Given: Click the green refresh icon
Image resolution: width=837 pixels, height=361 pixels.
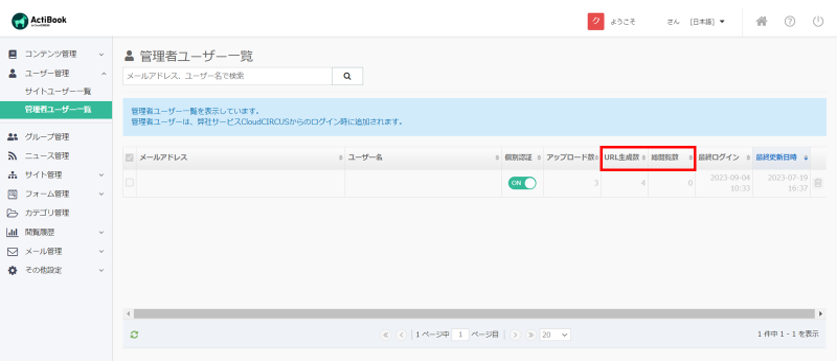Looking at the screenshot, I should point(135,335).
